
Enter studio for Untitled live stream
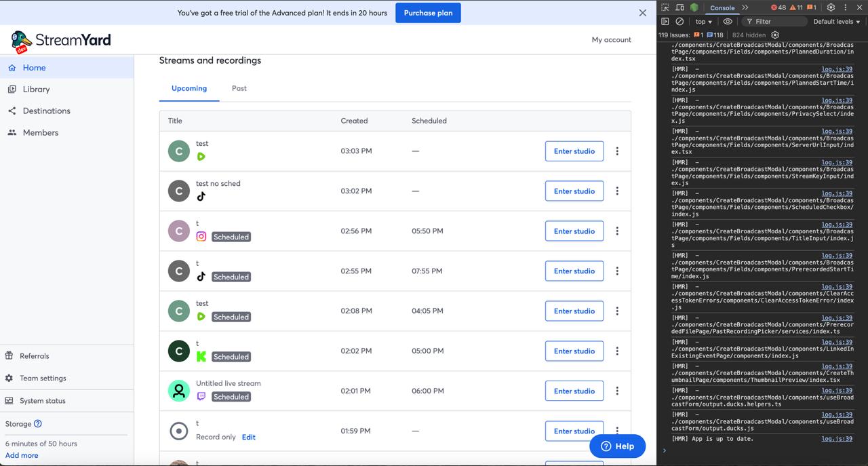tap(574, 391)
